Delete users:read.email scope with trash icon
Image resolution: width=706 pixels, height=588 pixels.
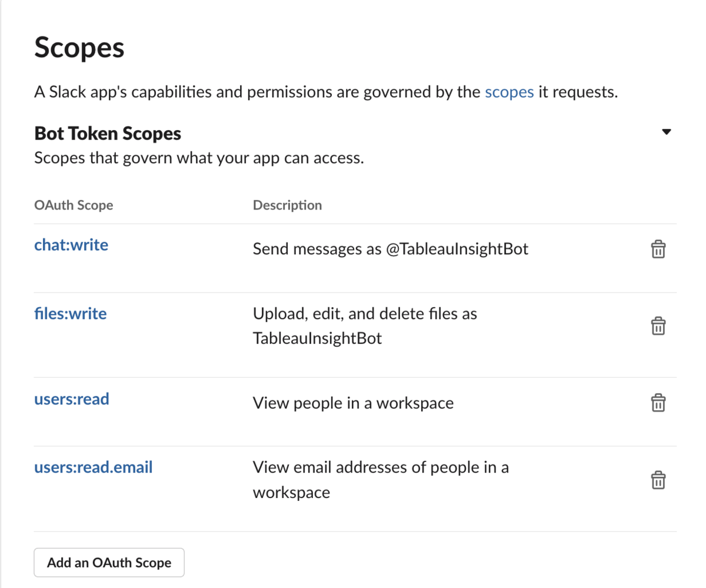[x=658, y=480]
